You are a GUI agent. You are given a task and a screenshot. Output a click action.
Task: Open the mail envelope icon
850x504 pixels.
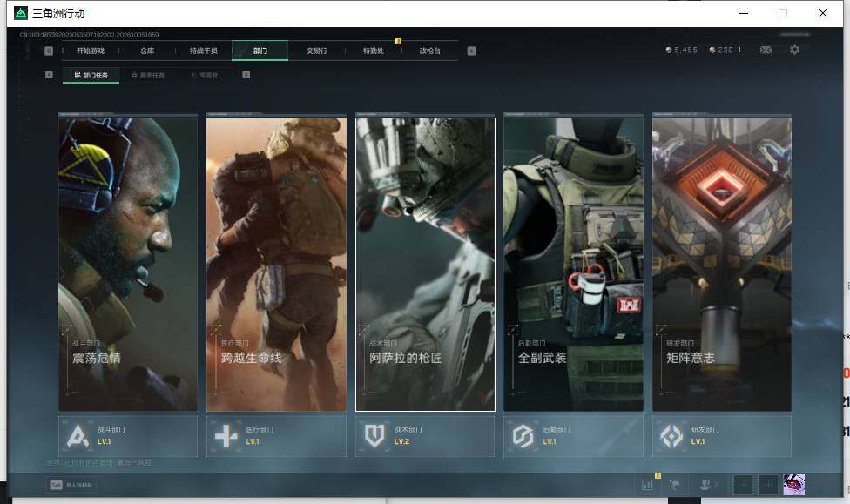tap(766, 50)
